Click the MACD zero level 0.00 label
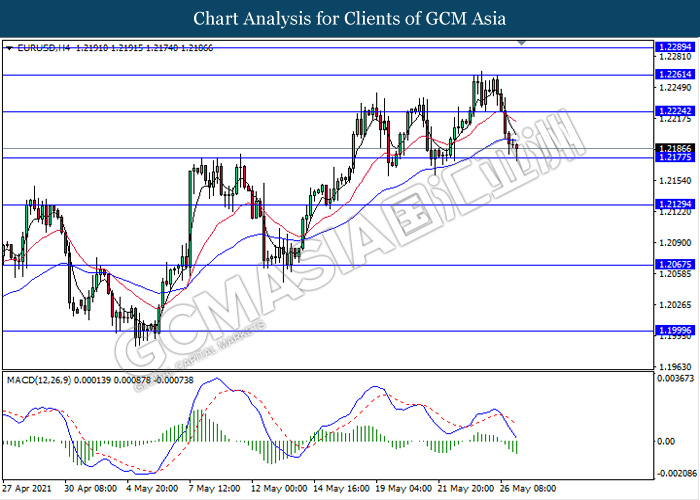Image resolution: width=700 pixels, height=500 pixels. [665, 441]
